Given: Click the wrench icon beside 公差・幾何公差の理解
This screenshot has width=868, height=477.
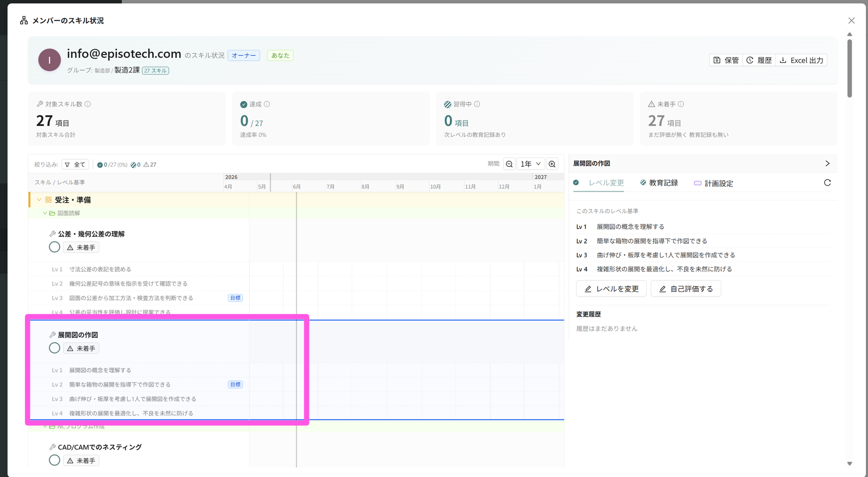Looking at the screenshot, I should 53,234.
